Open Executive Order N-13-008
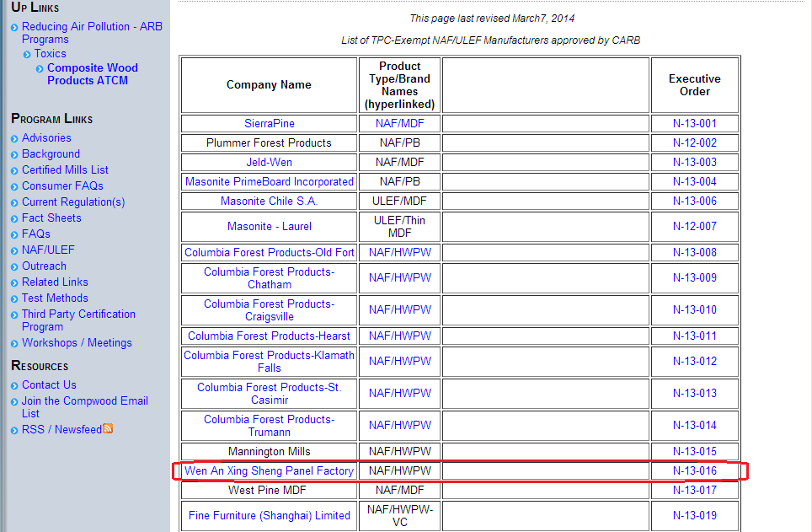 (694, 253)
